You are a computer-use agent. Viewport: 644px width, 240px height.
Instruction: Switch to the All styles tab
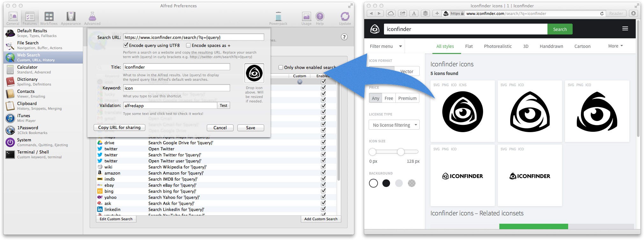pyautogui.click(x=445, y=46)
